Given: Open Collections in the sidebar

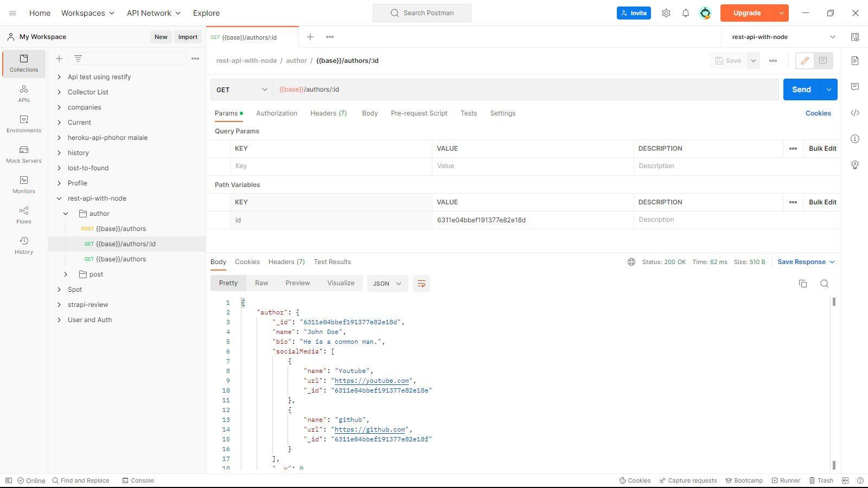Looking at the screenshot, I should point(24,63).
